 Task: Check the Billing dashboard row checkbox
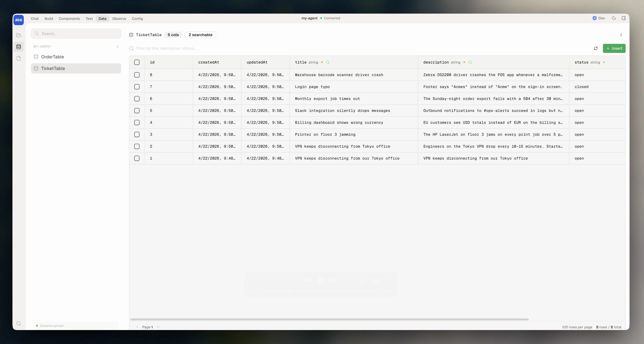coord(137,122)
